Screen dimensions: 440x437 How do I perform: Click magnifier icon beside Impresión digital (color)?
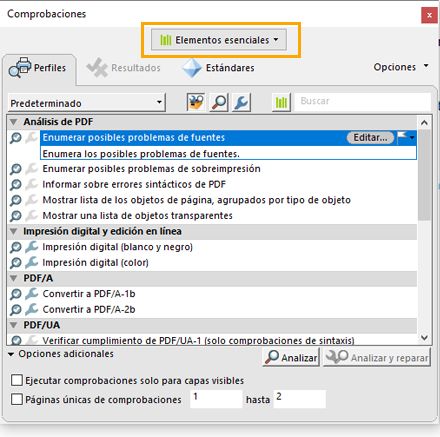pos(16,263)
